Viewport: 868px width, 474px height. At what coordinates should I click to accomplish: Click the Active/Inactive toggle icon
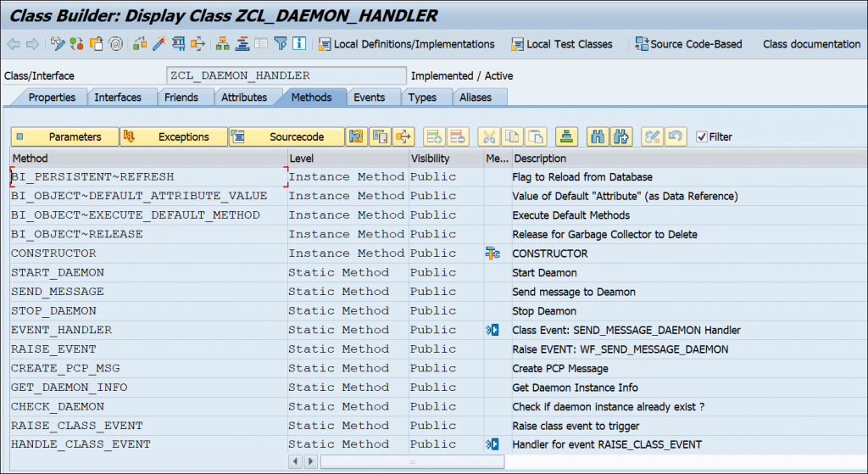click(76, 44)
